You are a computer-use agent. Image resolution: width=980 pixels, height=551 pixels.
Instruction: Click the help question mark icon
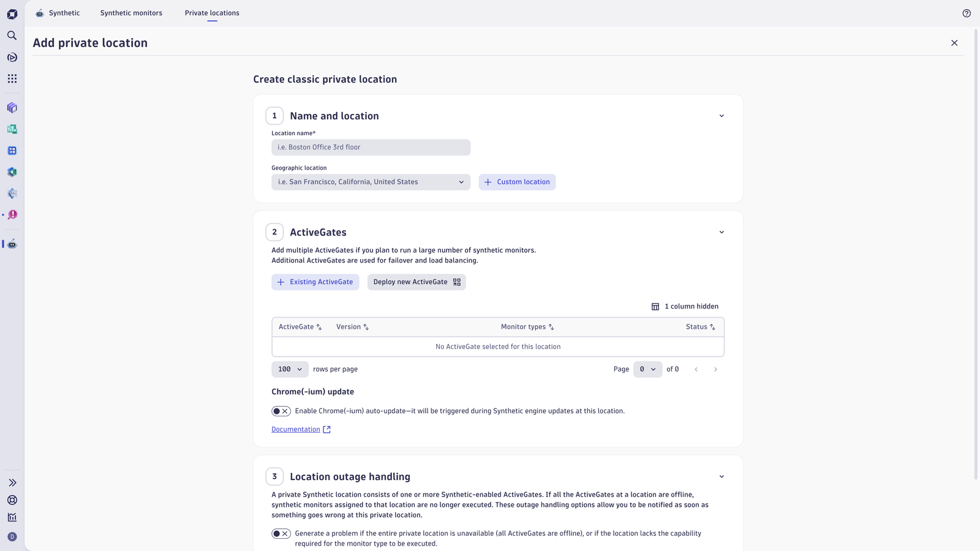point(967,13)
